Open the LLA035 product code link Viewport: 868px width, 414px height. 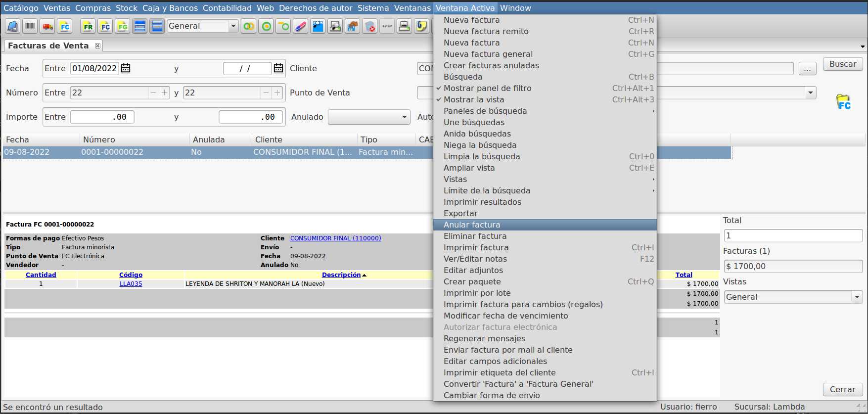[131, 284]
